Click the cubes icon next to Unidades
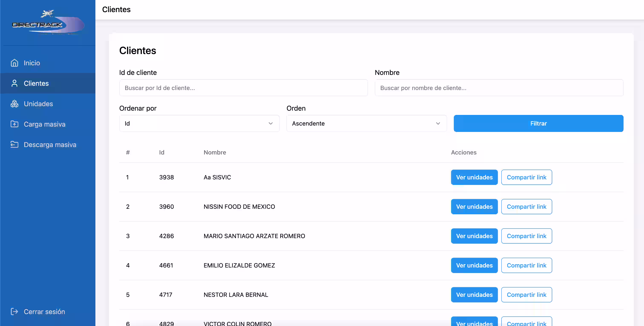Viewport: 644px width, 326px height. (14, 104)
